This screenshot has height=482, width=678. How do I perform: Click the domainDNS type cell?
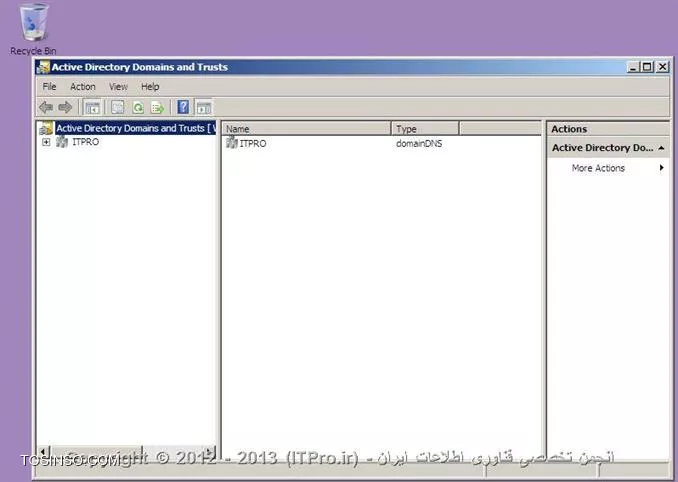tap(419, 143)
